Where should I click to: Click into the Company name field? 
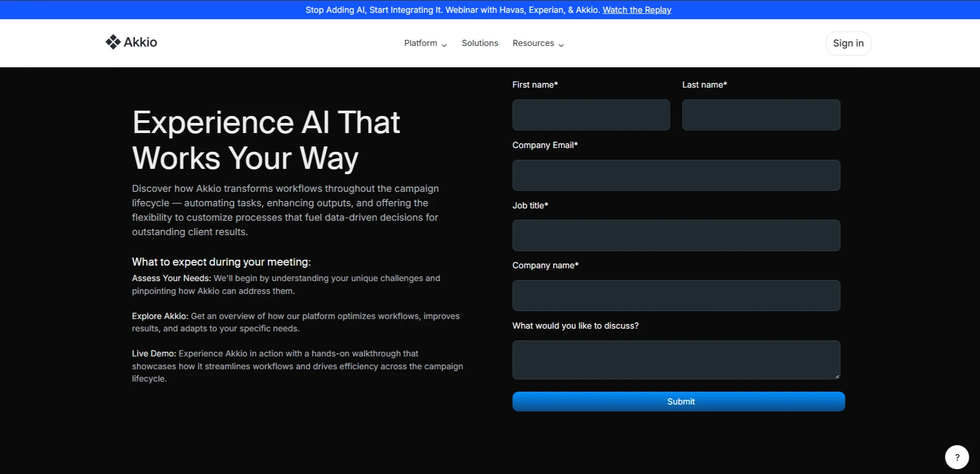tap(676, 296)
